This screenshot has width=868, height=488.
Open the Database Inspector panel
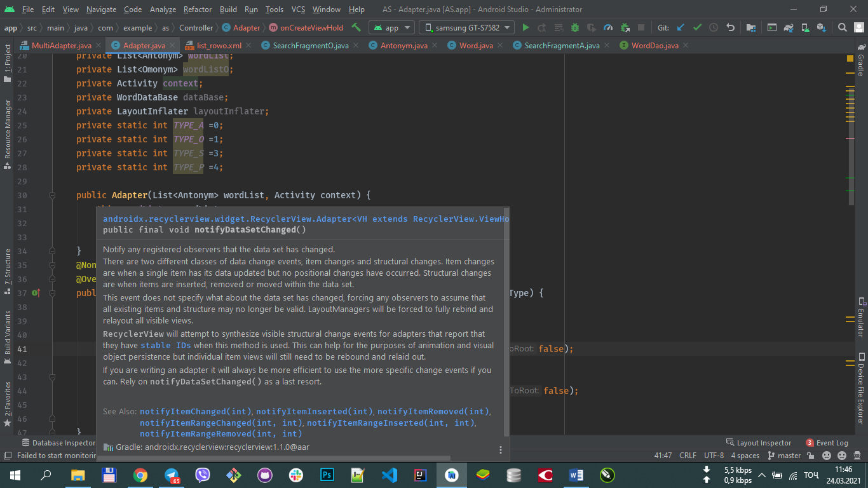(58, 443)
